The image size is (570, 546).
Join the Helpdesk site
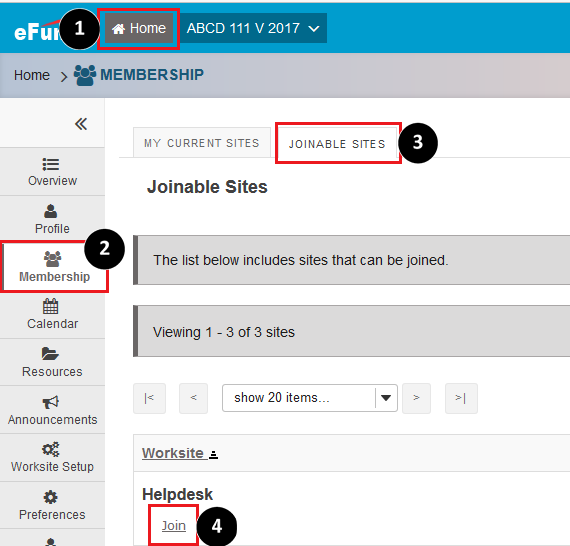174,526
